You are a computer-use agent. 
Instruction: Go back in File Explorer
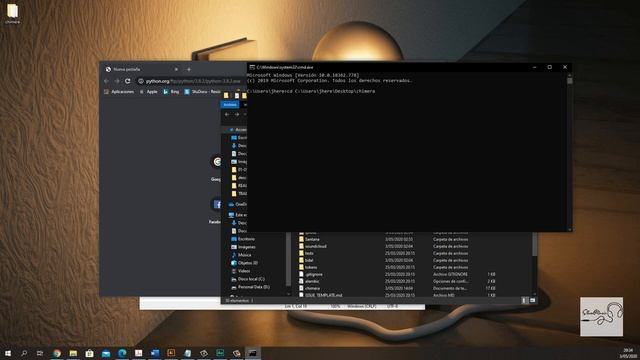227,115
